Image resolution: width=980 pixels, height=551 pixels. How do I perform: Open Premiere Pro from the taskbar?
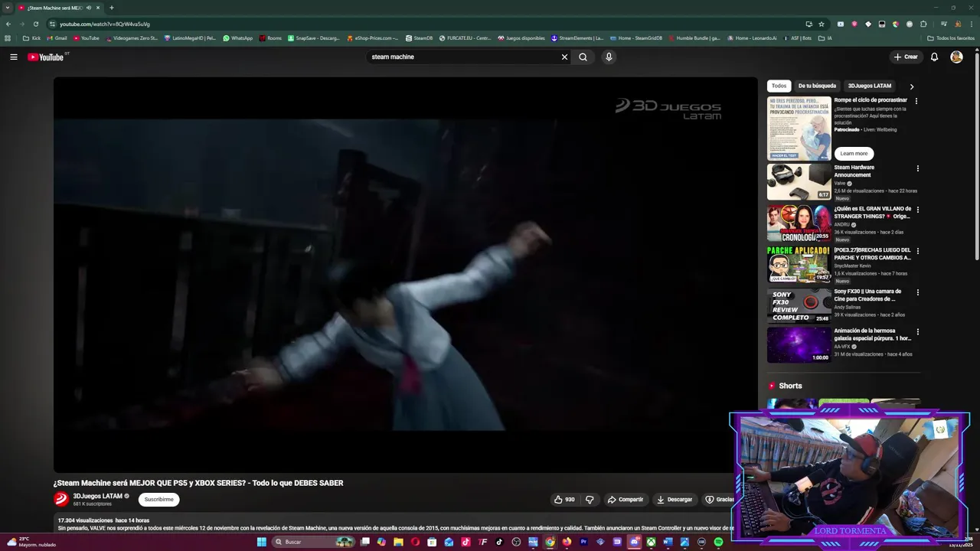[x=583, y=542]
